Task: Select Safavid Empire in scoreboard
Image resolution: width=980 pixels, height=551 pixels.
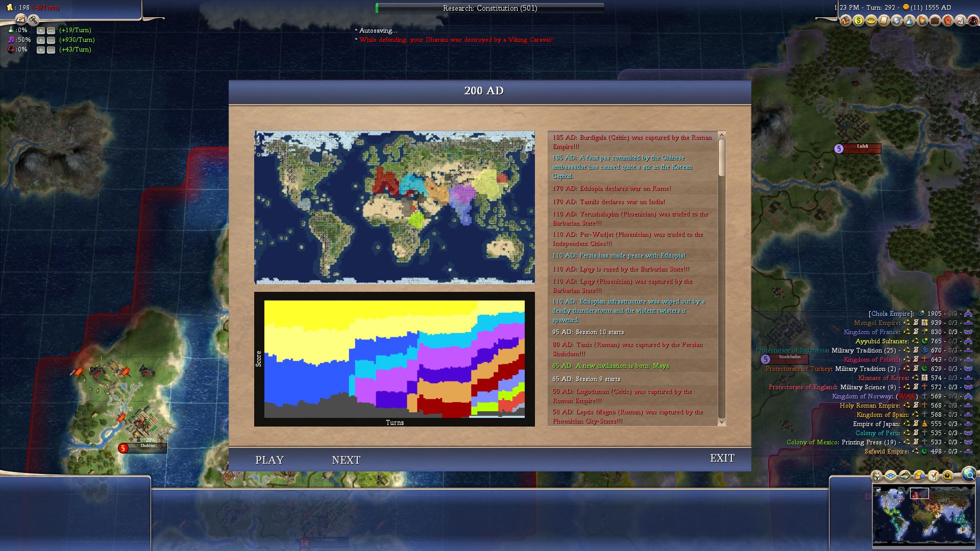Action: (887, 452)
